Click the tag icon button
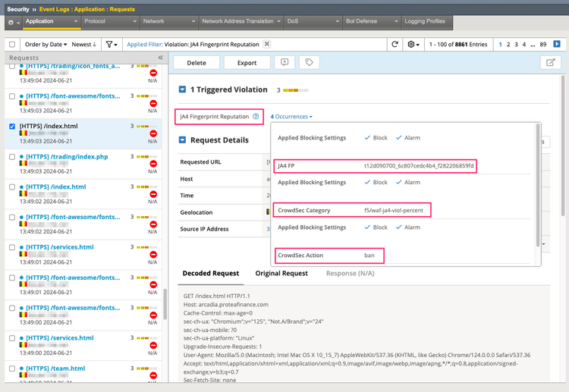The image size is (569, 392). click(309, 63)
